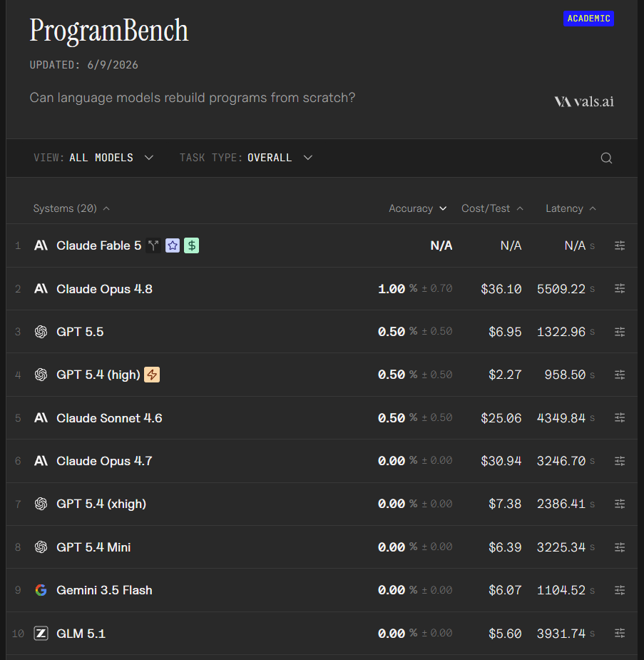Open the Task Type: Overall dropdown
The image size is (644, 660).
(246, 158)
